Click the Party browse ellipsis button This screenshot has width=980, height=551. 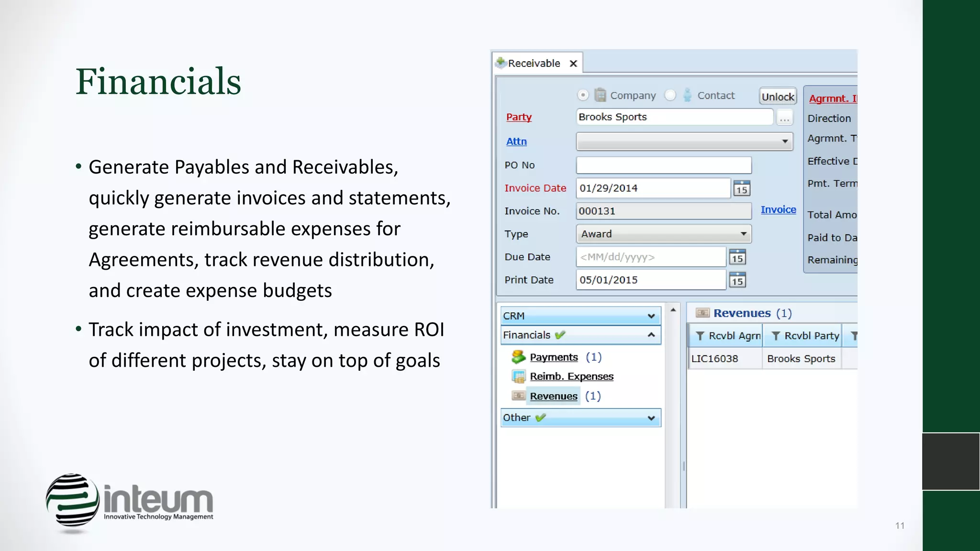(x=785, y=118)
